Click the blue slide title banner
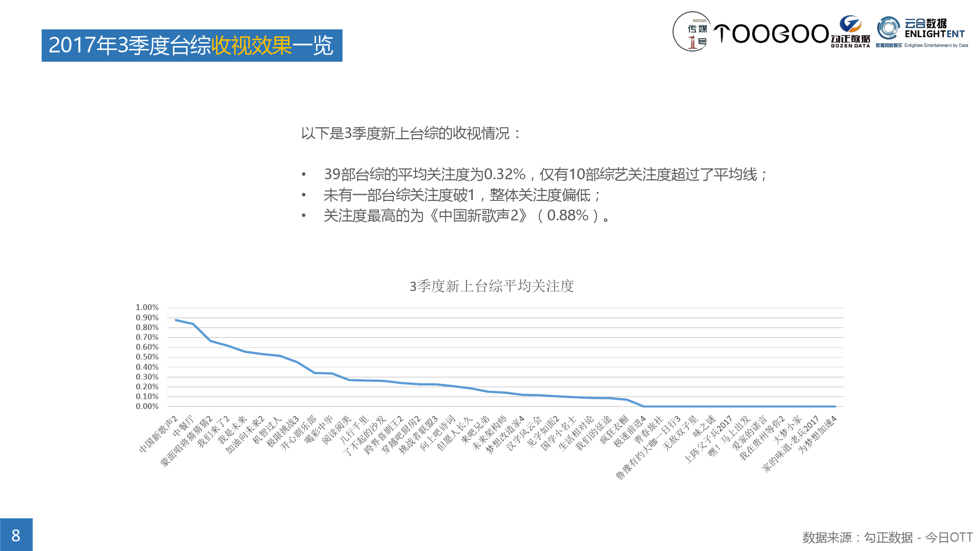Viewport: 980px width, 551px height. click(x=192, y=46)
